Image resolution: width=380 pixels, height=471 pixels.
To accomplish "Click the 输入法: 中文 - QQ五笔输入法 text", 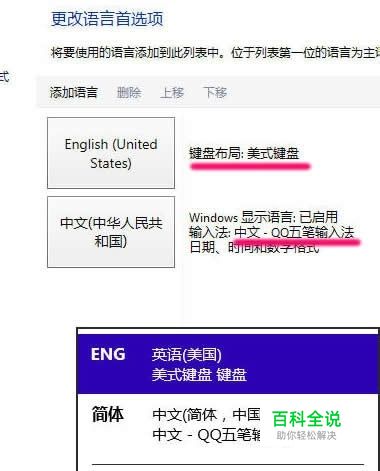I will click(271, 232).
